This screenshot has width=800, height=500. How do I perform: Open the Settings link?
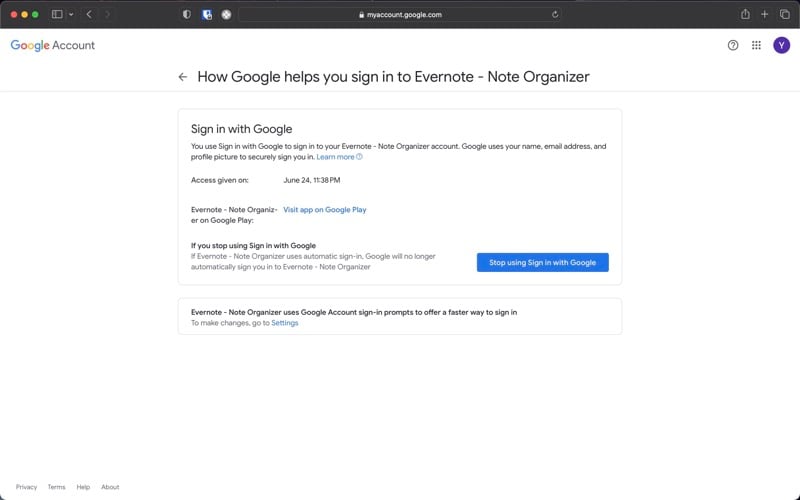pyautogui.click(x=285, y=323)
